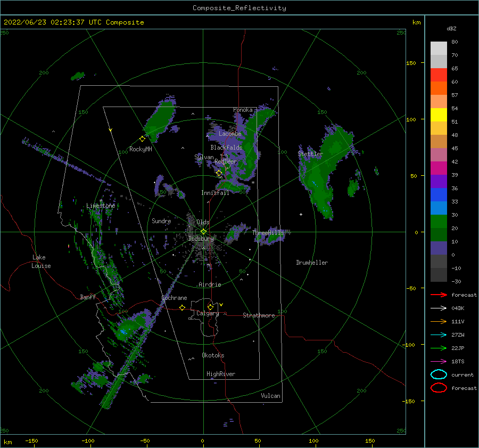Click the Strathmore label
Image resolution: width=479 pixels, height=448 pixels.
point(259,315)
